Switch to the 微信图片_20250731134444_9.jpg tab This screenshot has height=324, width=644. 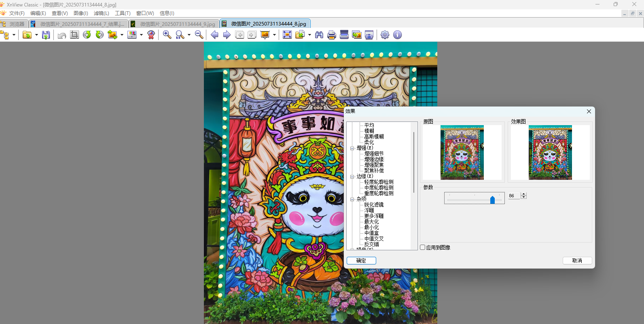[177, 24]
